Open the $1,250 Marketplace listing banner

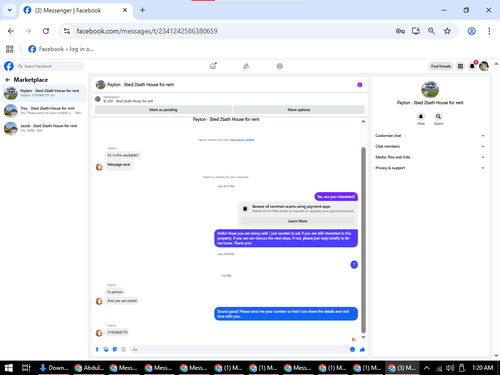pyautogui.click(x=230, y=99)
